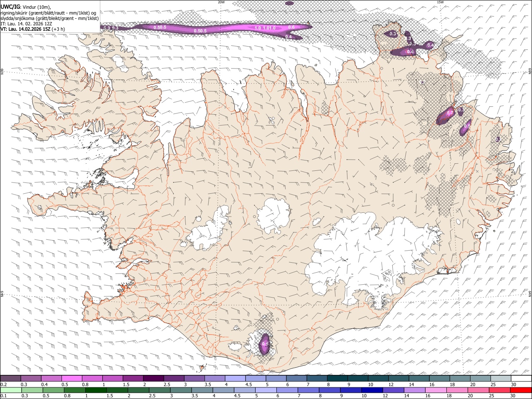Click the light pink swatch labeled 16 in rain scale
532x399 pixels.
pyautogui.click(x=436, y=390)
